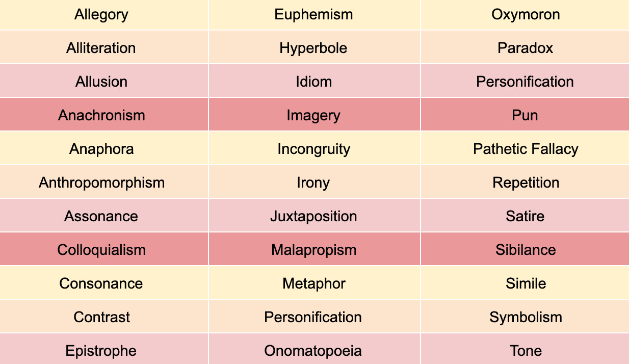This screenshot has height=364, width=629.
Task: Select the Allegory cell
Action: pos(104,14)
